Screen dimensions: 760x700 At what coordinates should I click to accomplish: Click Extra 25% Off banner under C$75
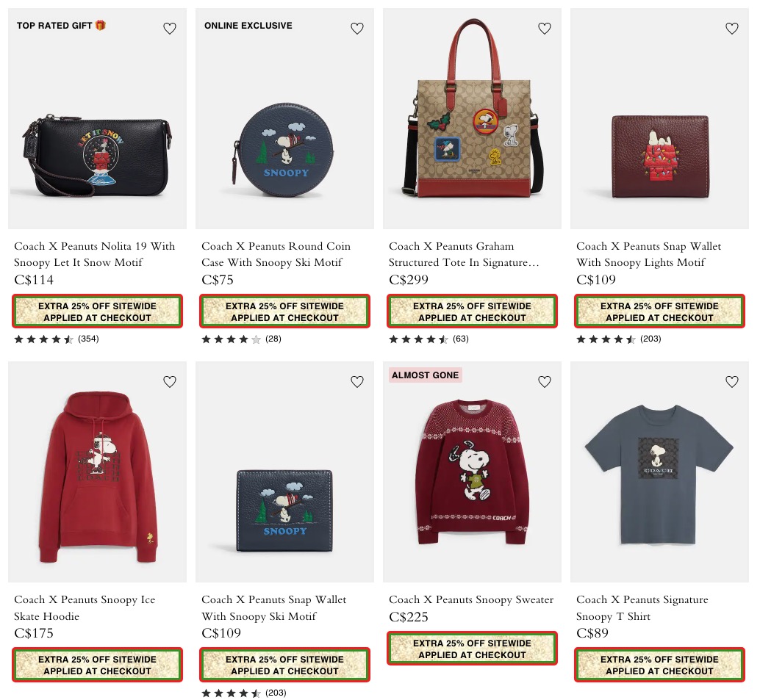click(285, 311)
